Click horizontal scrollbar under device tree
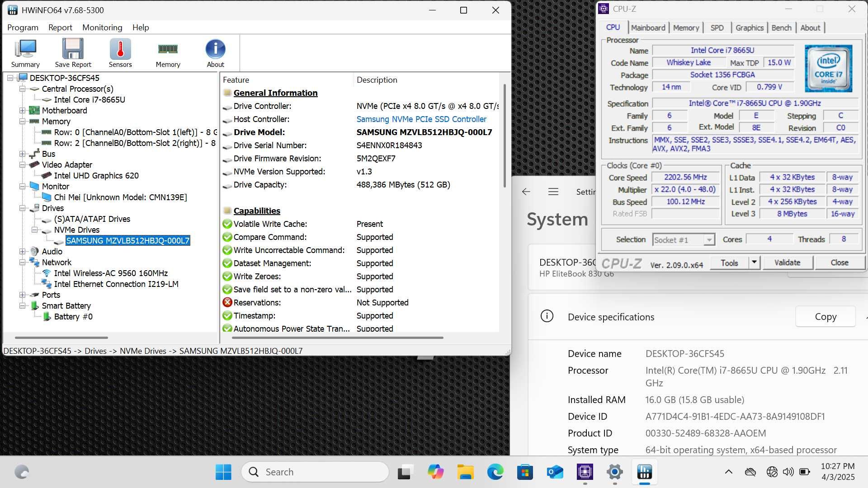868x488 pixels. 61,338
